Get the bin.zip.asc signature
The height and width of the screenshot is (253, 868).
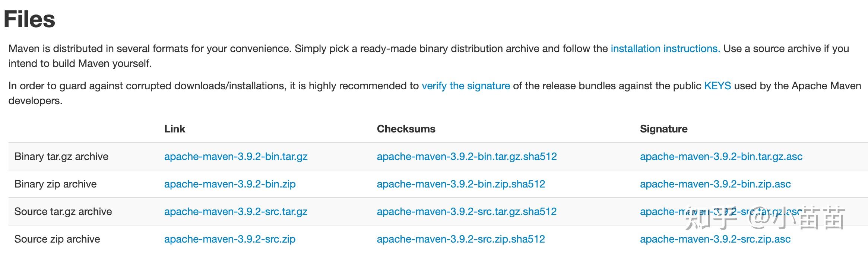(x=715, y=184)
